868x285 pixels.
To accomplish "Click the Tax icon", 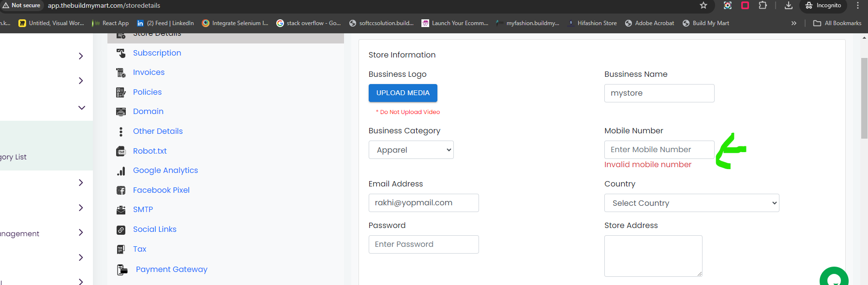I will tap(121, 249).
